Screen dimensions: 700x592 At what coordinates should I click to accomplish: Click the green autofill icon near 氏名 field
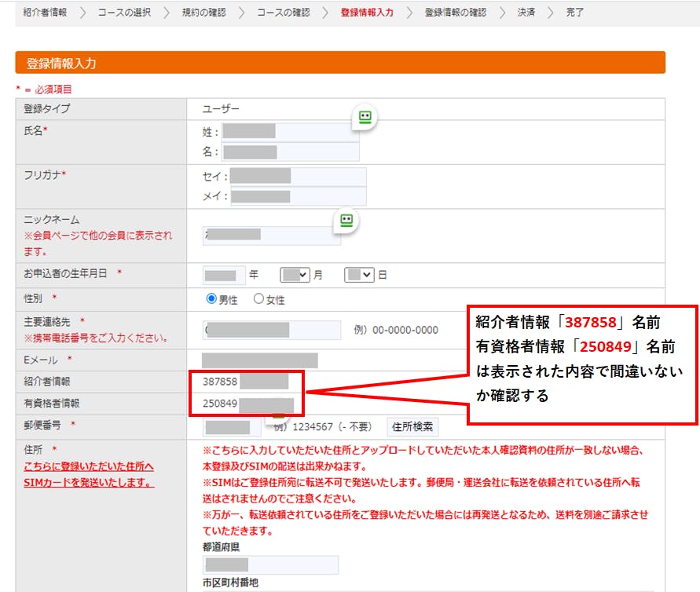click(365, 117)
